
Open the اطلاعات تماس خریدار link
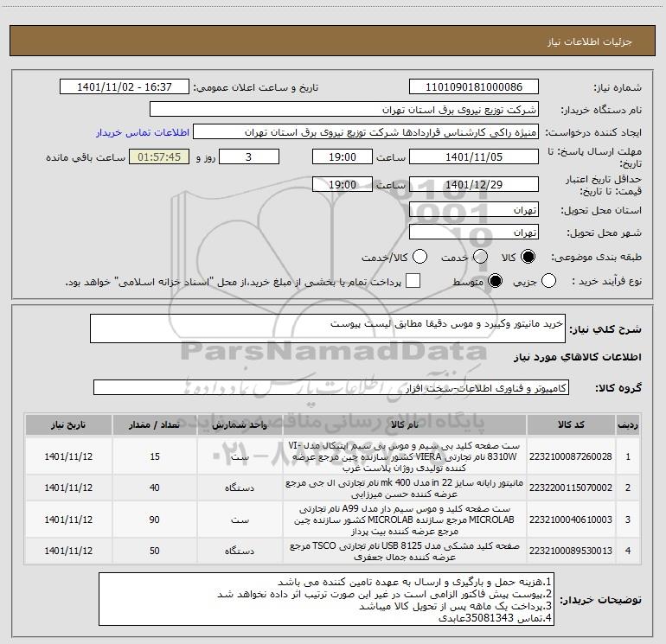click(143, 132)
